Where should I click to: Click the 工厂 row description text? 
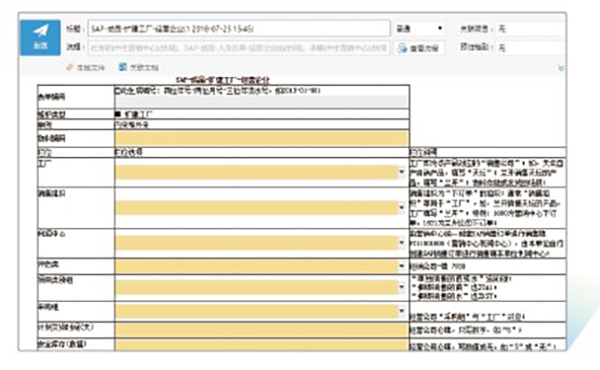tap(486, 173)
